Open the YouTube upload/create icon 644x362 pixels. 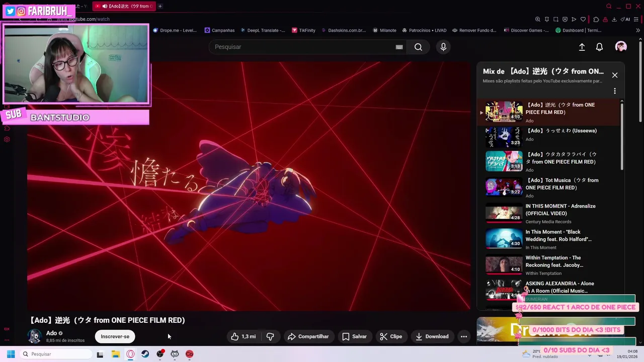point(582,47)
